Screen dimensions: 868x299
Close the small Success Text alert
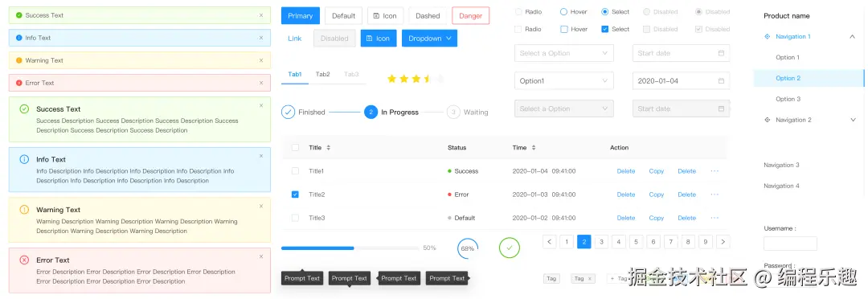point(261,15)
